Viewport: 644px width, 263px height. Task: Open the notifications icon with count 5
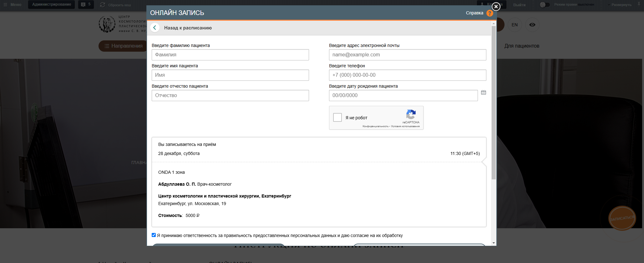[x=86, y=4]
